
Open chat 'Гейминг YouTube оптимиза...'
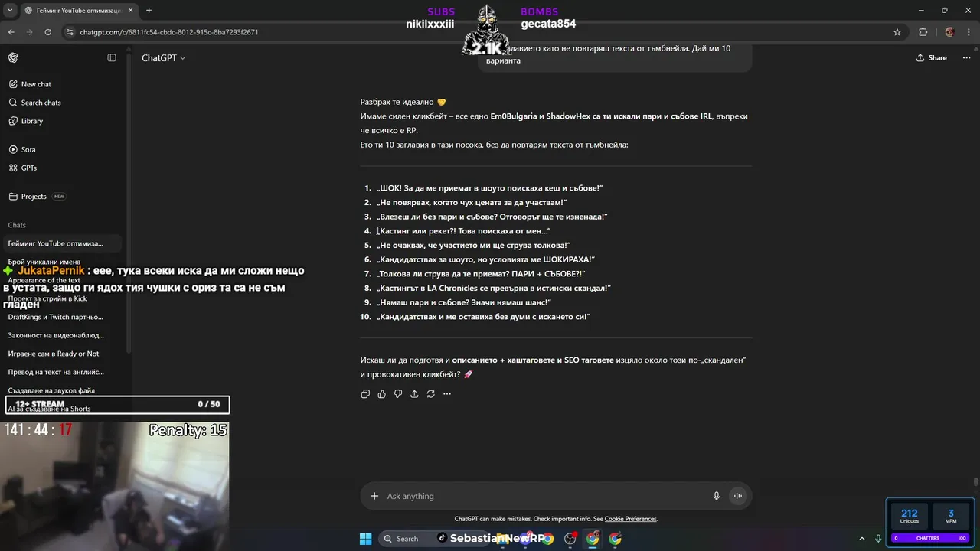[55, 243]
